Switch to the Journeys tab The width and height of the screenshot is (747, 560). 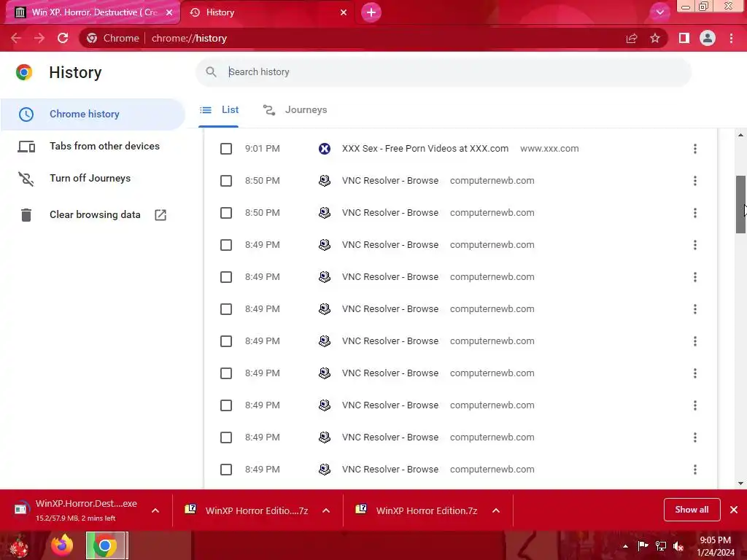click(x=295, y=110)
